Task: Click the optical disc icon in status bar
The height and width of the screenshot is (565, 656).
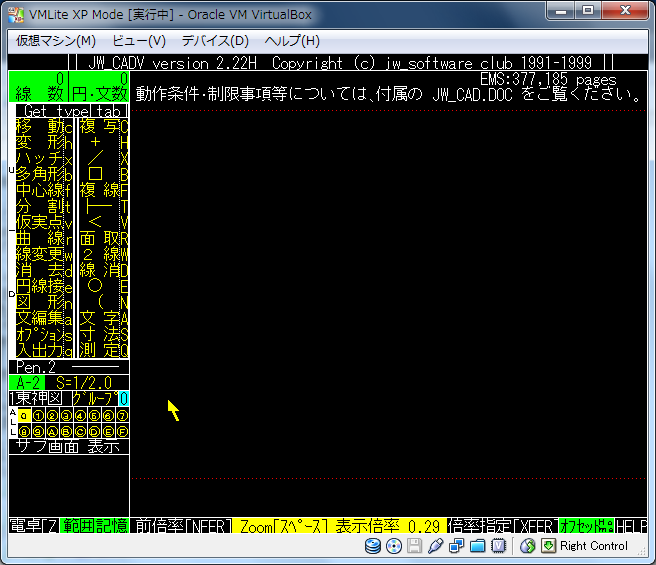Action: pyautogui.click(x=394, y=546)
